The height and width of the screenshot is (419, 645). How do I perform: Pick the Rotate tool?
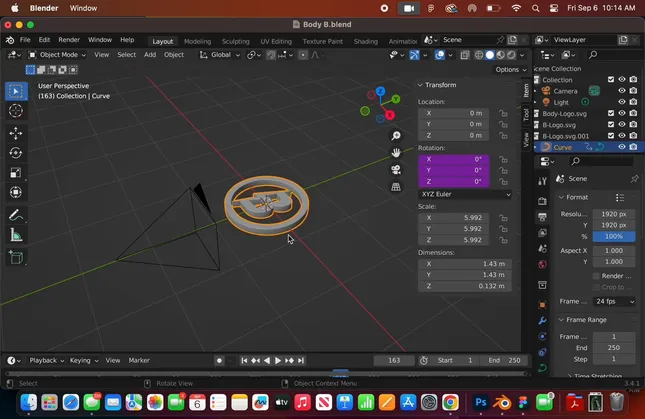pos(16,153)
